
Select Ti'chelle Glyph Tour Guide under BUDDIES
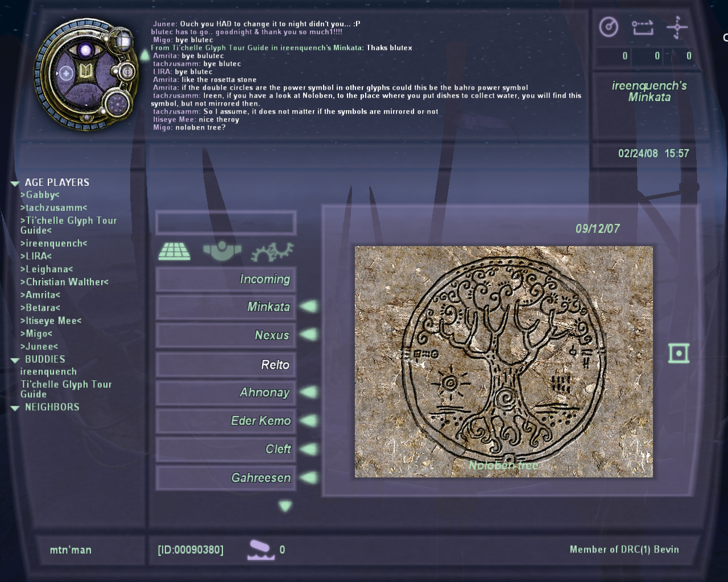(x=66, y=389)
